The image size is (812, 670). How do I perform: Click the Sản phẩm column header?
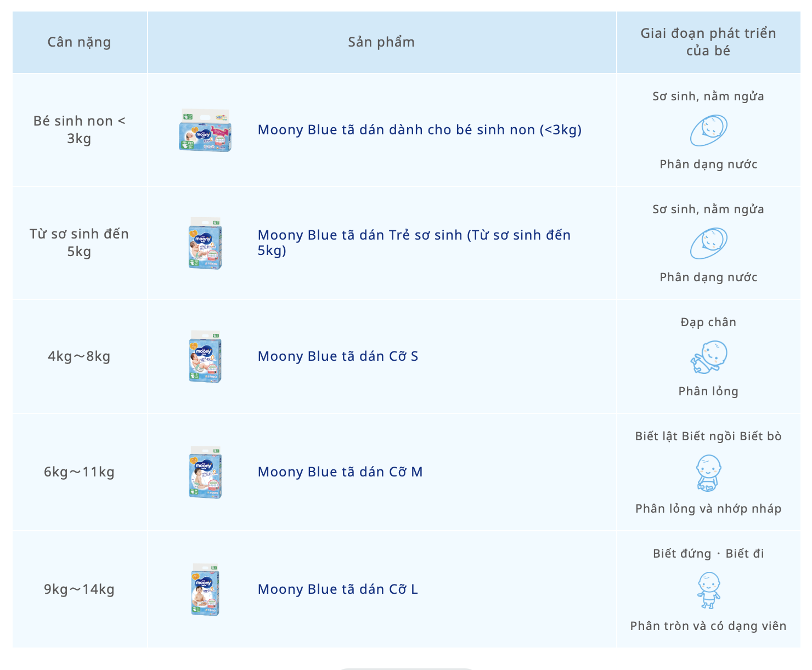coord(381,42)
